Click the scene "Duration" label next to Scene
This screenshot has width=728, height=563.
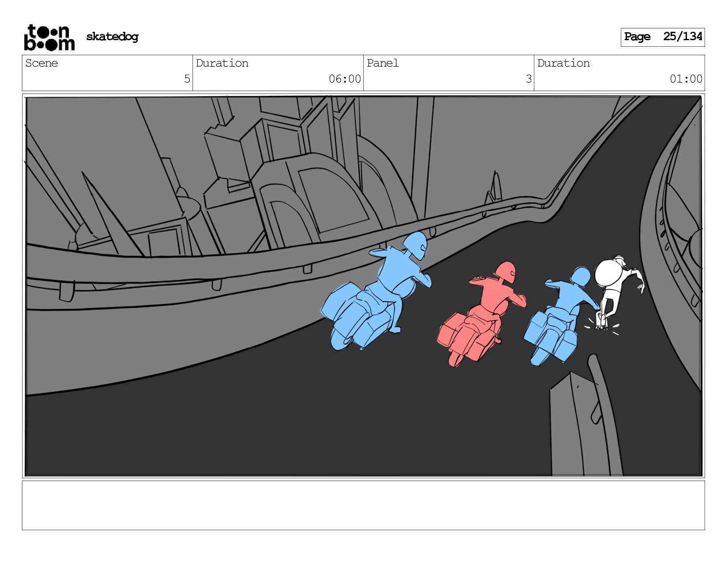222,63
